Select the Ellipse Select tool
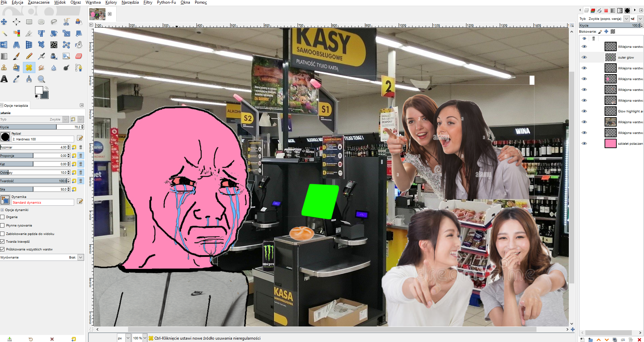Viewport: 644px width, 342px height. point(41,22)
